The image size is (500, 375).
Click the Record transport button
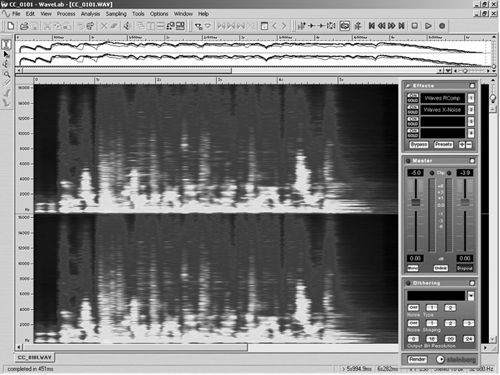(x=442, y=26)
